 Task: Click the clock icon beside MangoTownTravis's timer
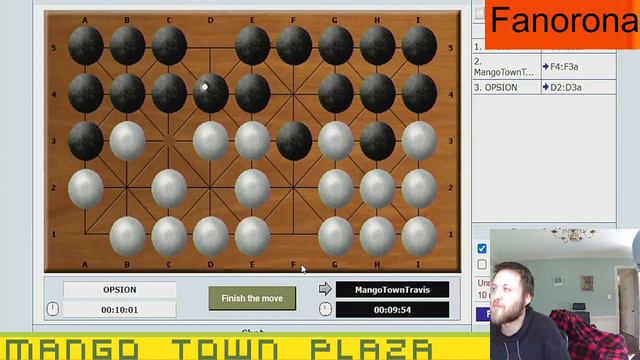click(325, 309)
